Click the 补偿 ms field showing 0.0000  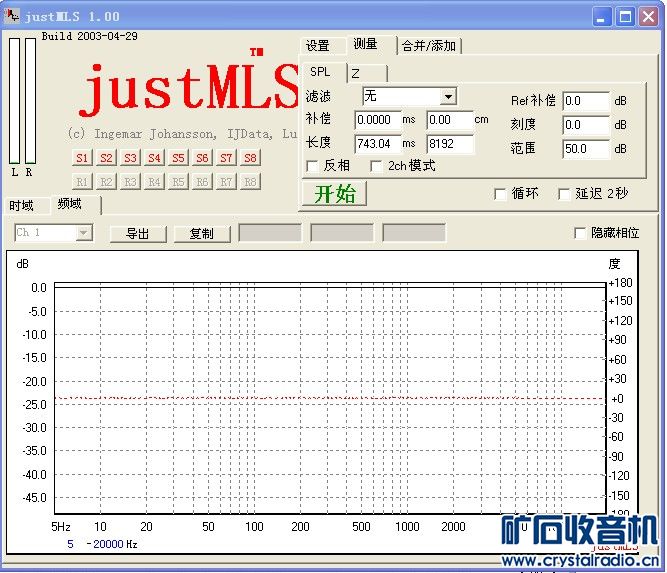[377, 120]
